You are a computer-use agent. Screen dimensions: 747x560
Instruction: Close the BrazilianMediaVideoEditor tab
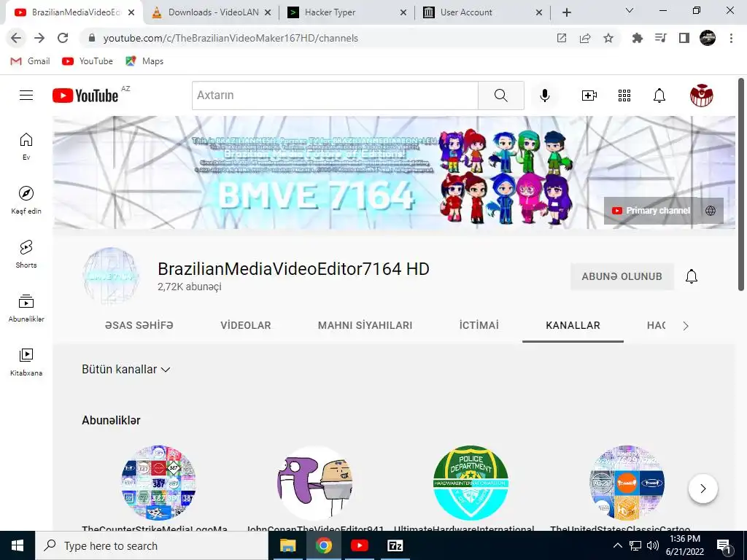(131, 12)
